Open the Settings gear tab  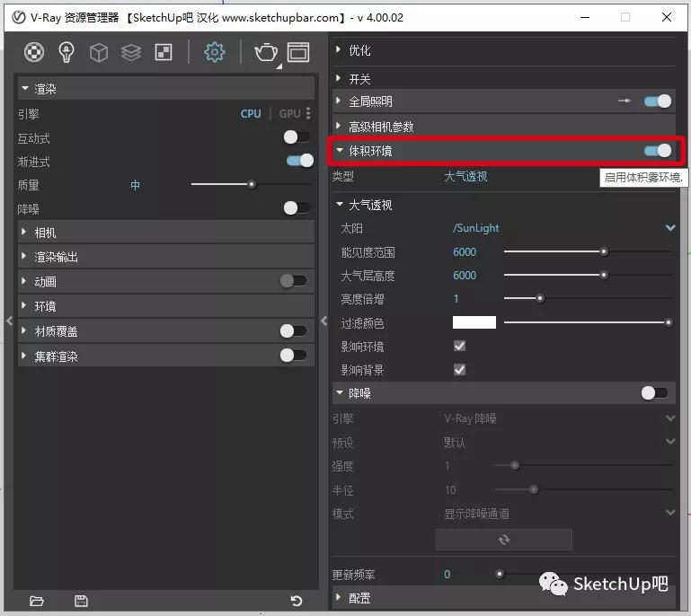point(215,52)
